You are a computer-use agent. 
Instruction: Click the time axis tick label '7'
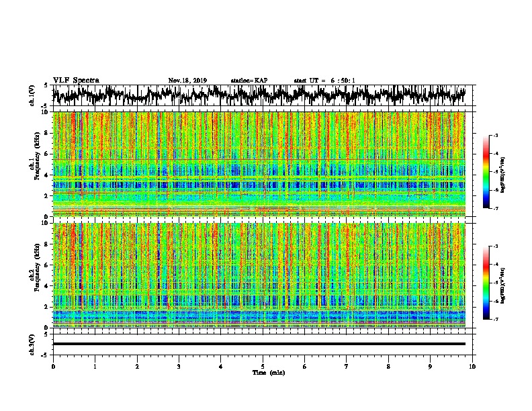click(347, 367)
